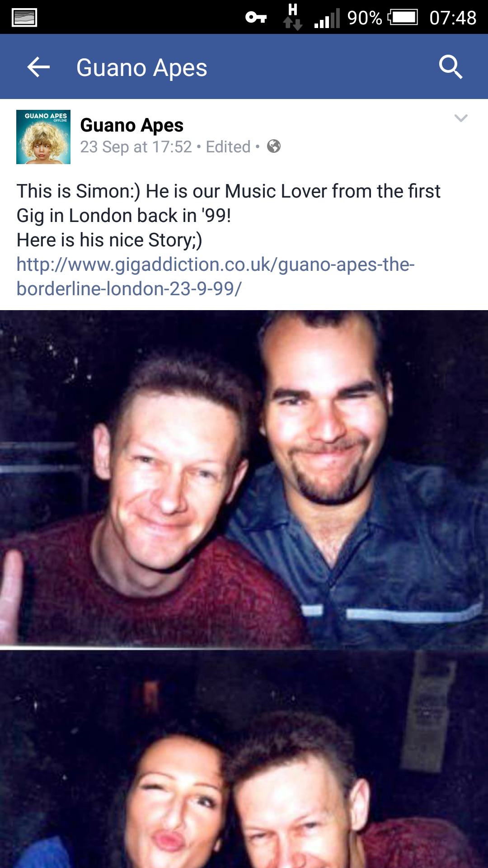Screen dimensions: 488x868
Task: Open the second photo with the woman
Action: tap(244, 759)
